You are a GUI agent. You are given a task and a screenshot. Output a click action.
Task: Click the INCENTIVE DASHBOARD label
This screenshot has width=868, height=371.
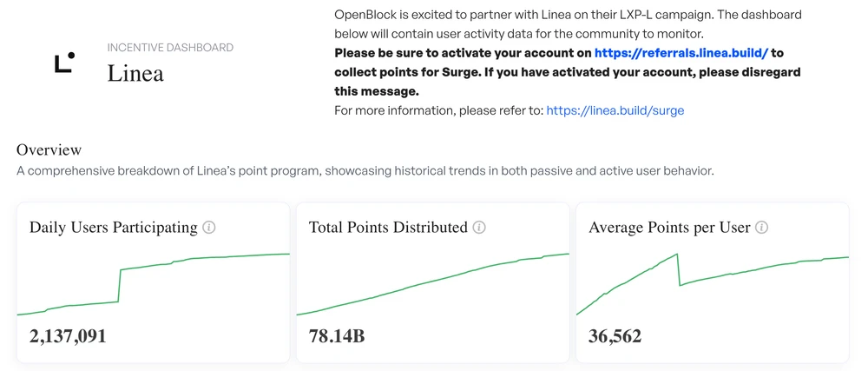[x=170, y=48]
